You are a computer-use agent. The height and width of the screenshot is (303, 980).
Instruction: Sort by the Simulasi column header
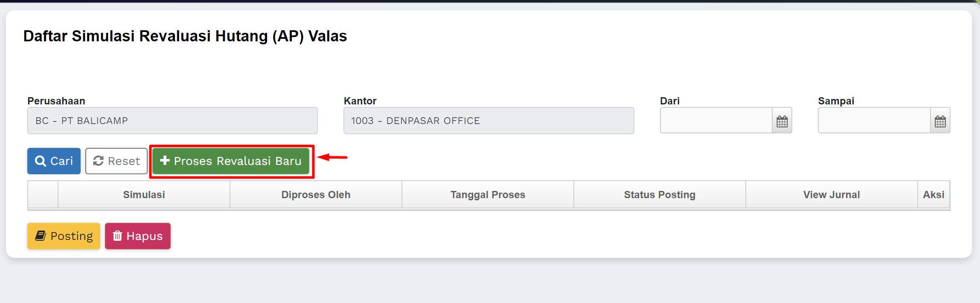144,195
